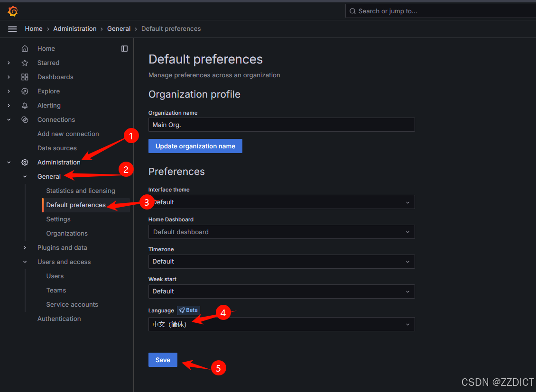Select Default preferences in sidebar
The height and width of the screenshot is (392, 536).
pos(76,205)
